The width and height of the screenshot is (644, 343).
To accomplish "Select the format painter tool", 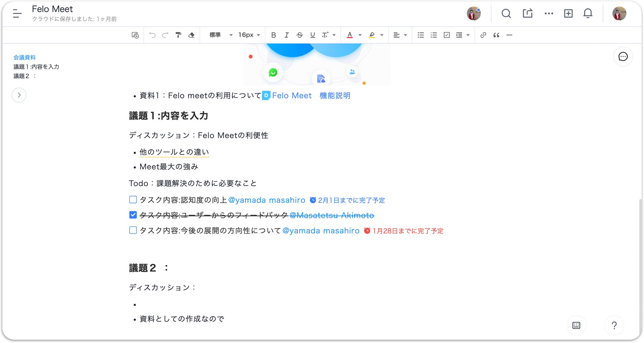I will [x=178, y=35].
